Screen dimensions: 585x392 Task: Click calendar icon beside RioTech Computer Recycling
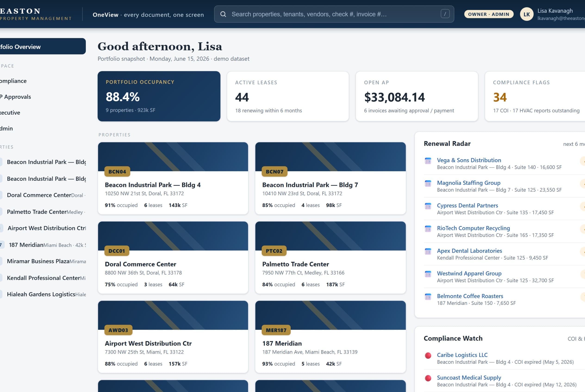pos(428,229)
